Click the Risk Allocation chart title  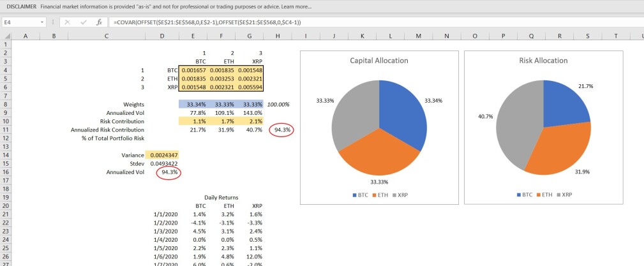pyautogui.click(x=543, y=61)
